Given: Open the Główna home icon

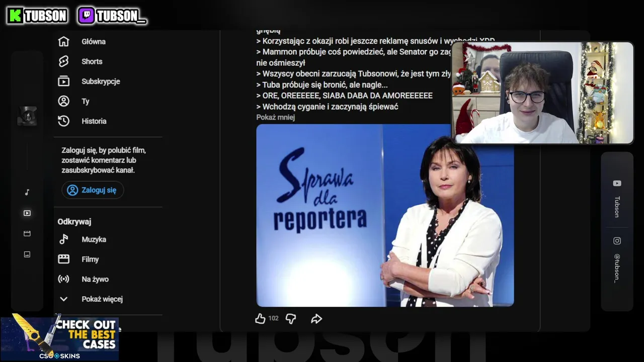Looking at the screenshot, I should coord(63,42).
